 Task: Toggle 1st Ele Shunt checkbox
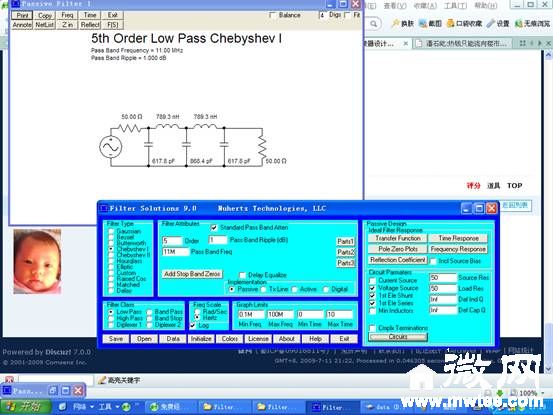click(x=372, y=296)
